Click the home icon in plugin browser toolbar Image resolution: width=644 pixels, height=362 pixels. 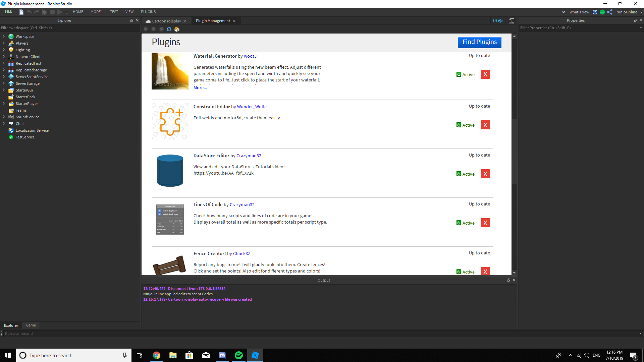(177, 29)
